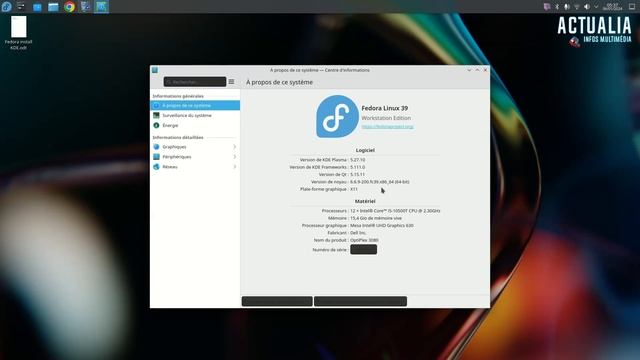Click the Intel Core i5-10500T processor value
This screenshot has width=640, height=360.
tap(395, 211)
